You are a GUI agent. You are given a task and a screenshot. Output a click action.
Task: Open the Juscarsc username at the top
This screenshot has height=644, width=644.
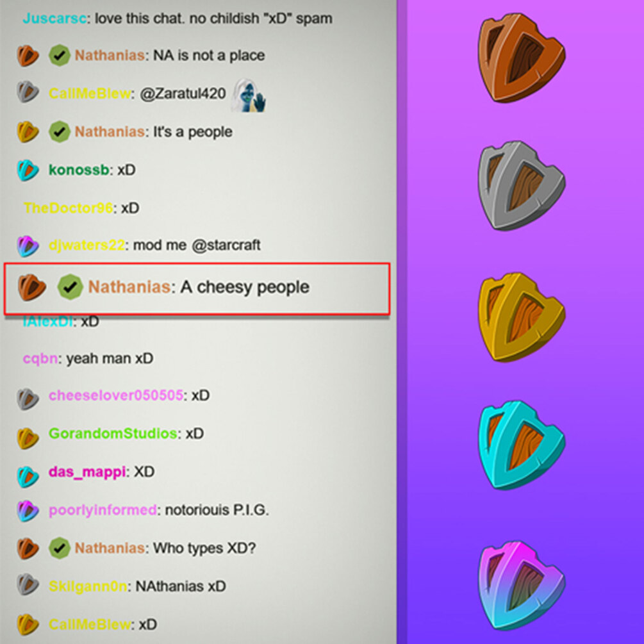[54, 19]
